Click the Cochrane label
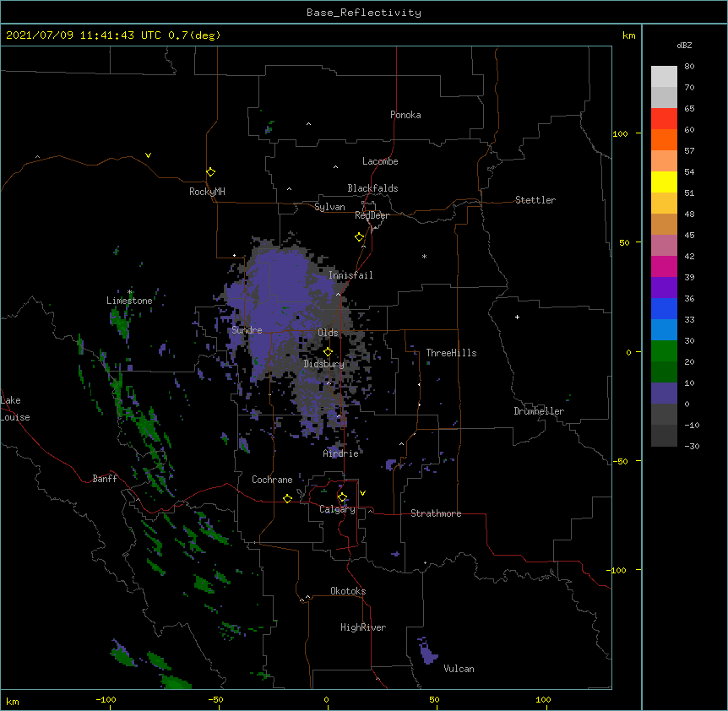Screen dimensions: 728x711 272,480
